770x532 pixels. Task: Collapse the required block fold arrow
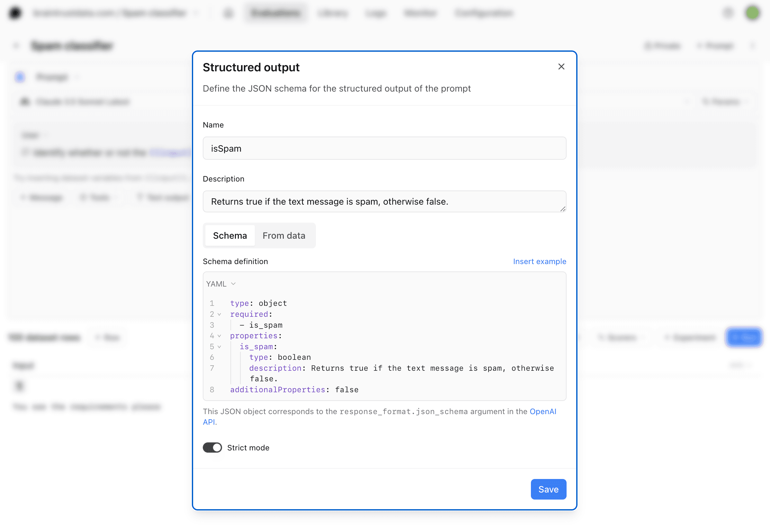[219, 314]
